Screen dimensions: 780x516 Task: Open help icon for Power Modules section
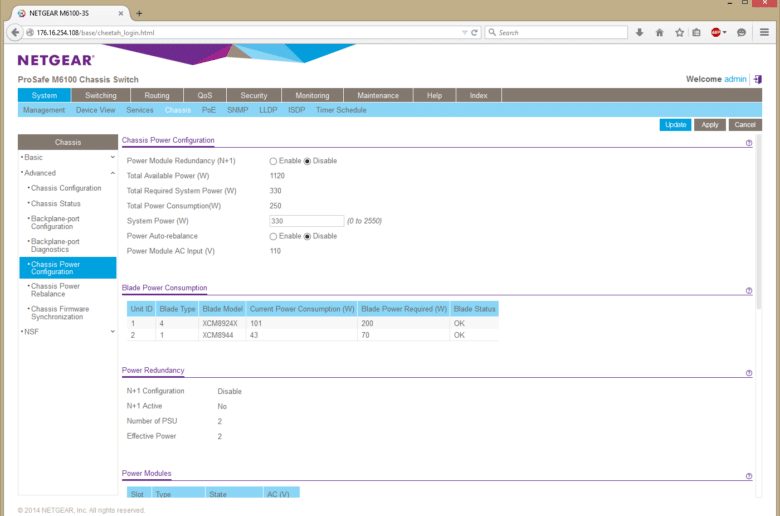coord(749,476)
